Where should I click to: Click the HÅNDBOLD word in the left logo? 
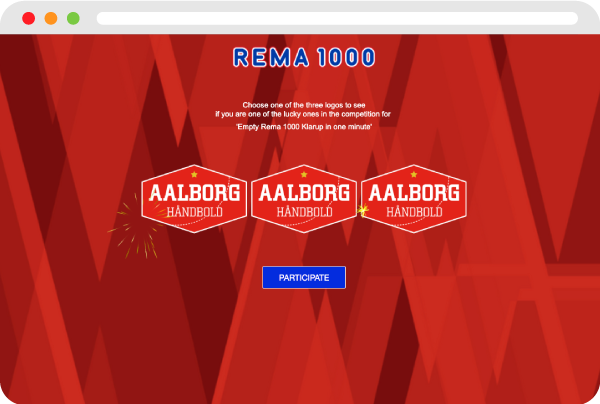click(x=195, y=212)
